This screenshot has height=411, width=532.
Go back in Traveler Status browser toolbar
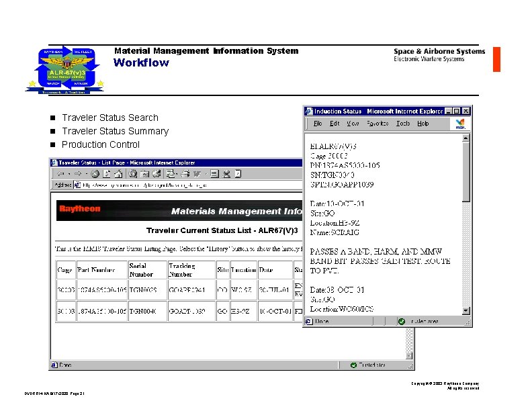coord(60,174)
